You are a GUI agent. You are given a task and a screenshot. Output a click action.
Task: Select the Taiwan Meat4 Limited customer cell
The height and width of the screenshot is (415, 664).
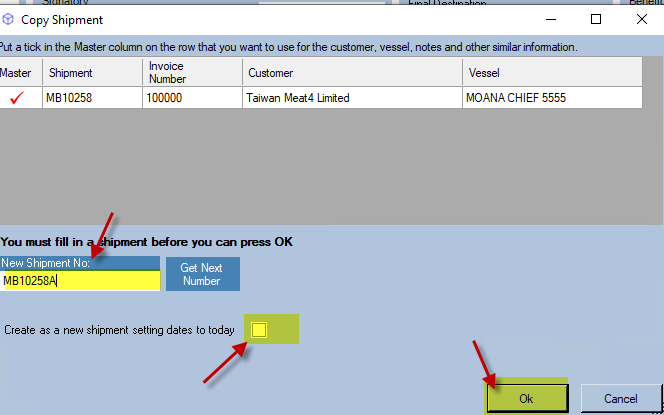pyautogui.click(x=352, y=98)
